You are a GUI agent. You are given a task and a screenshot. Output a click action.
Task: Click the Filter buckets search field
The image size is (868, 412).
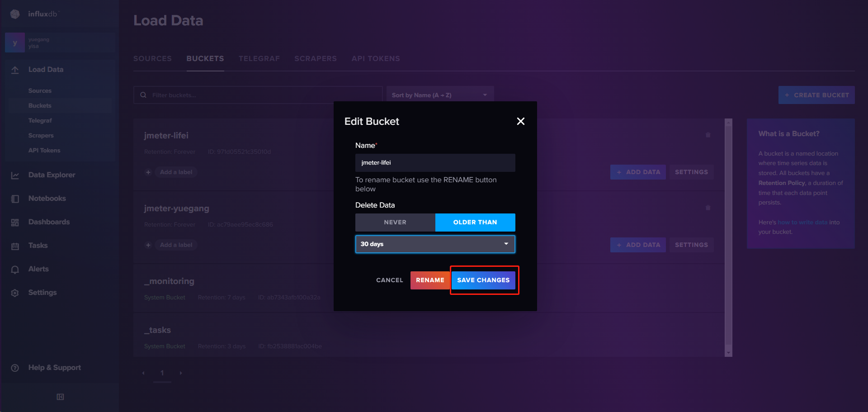(x=258, y=95)
